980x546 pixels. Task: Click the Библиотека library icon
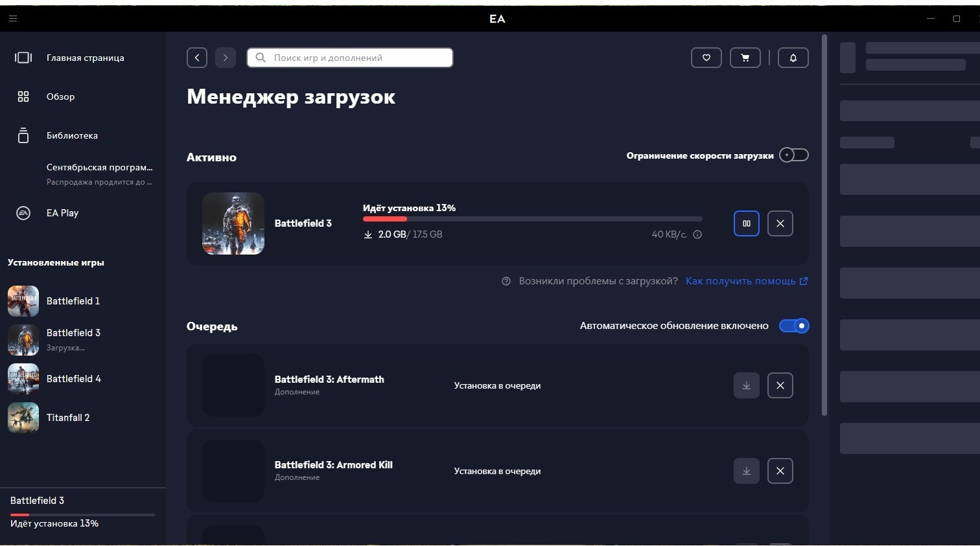tap(23, 135)
